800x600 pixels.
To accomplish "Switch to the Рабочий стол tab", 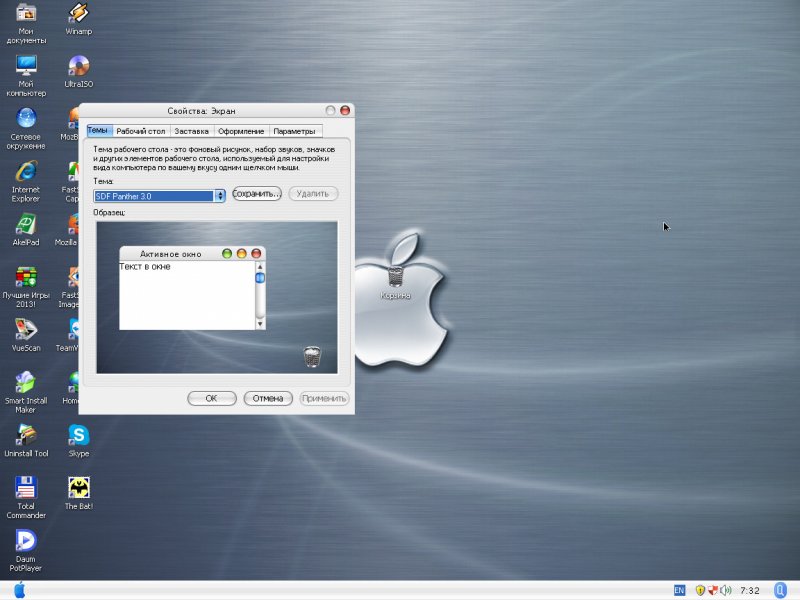I will 141,131.
